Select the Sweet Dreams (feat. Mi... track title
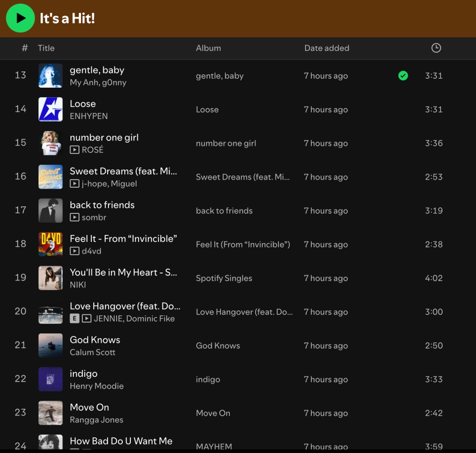 point(123,171)
